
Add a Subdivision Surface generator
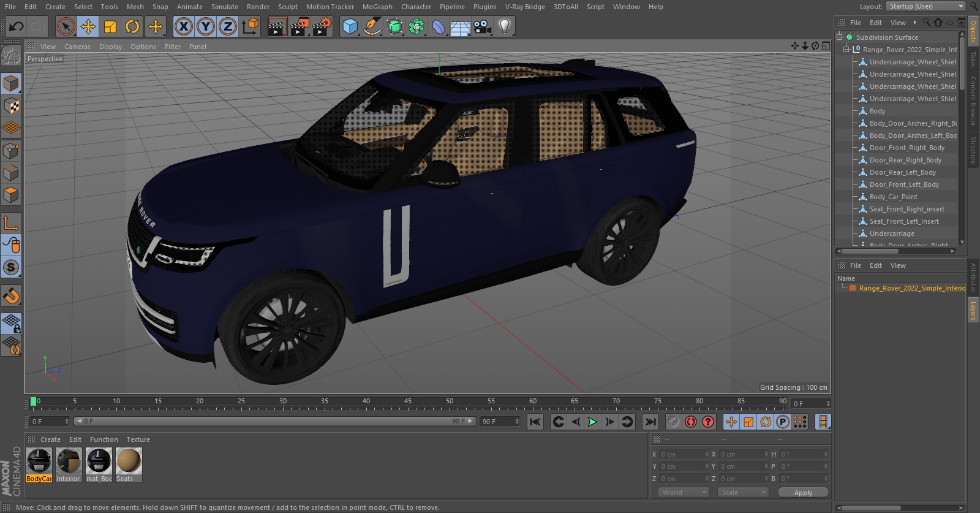(394, 26)
